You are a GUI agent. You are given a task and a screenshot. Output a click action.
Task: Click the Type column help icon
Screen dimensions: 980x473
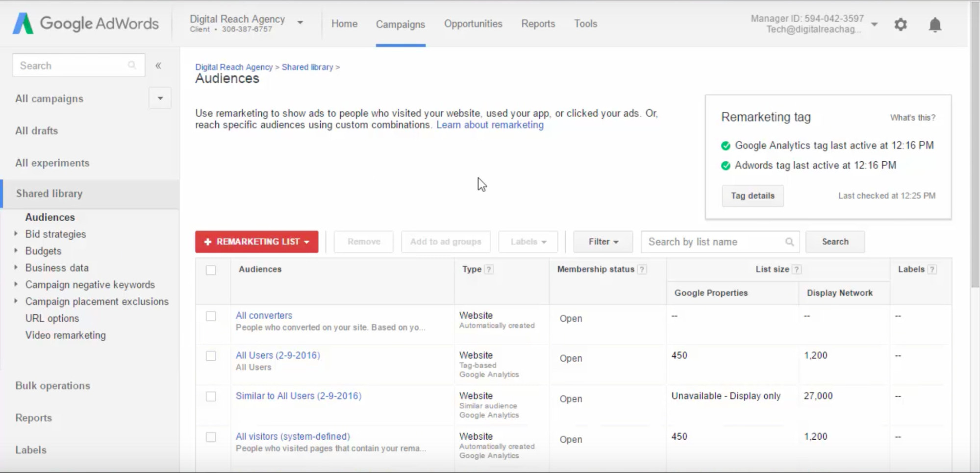click(x=489, y=270)
